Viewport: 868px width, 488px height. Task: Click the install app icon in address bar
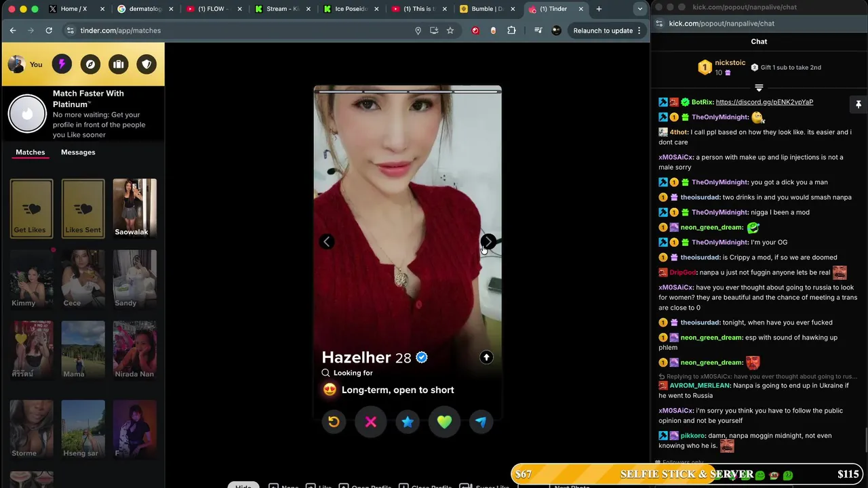(x=434, y=30)
